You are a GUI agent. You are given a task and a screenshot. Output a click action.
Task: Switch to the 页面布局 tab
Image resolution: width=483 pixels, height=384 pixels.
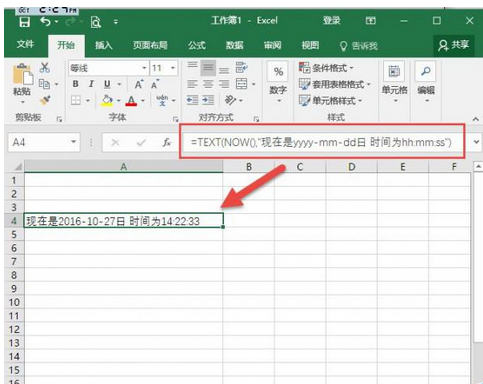pyautogui.click(x=150, y=45)
